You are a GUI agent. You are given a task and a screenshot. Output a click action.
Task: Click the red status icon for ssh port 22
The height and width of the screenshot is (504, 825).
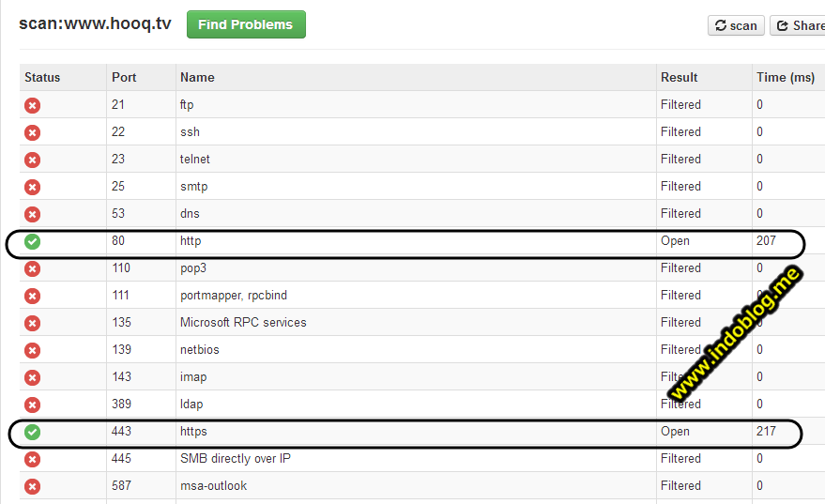click(32, 132)
